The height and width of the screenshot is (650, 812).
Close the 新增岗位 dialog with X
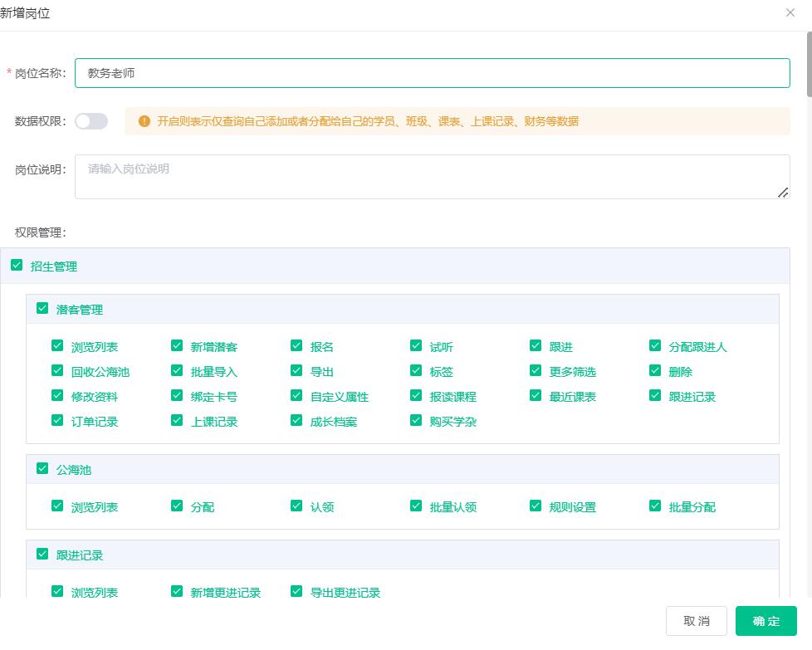pyautogui.click(x=790, y=12)
